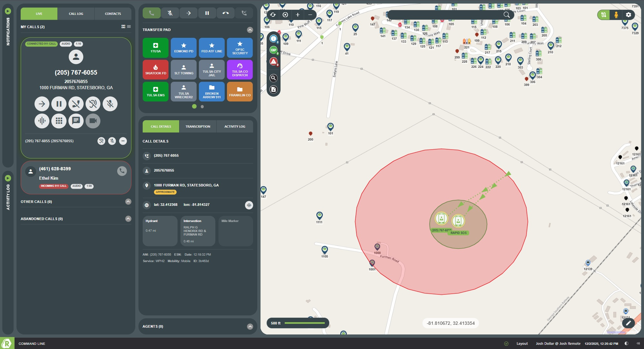
Task: Expand the Other Calls section
Action: pyautogui.click(x=128, y=202)
